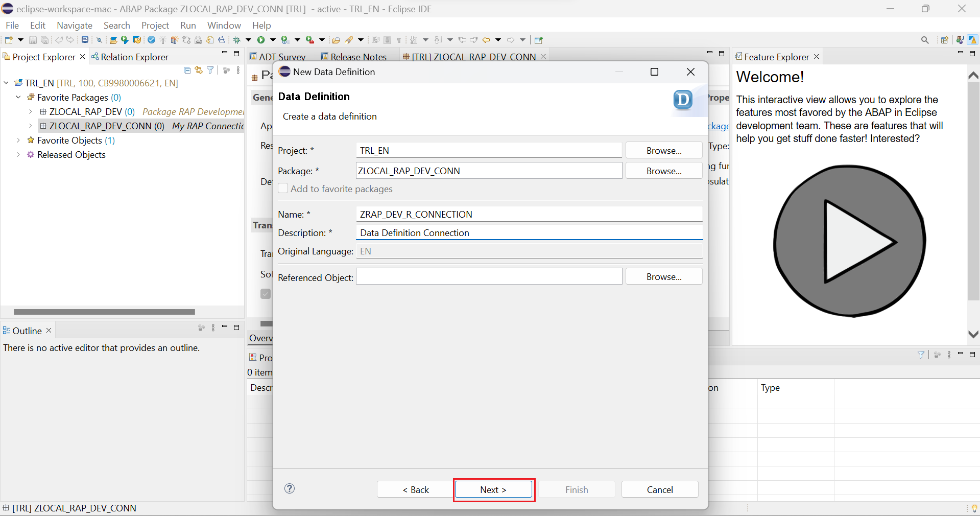The image size is (980, 516).
Task: Expand the Favorite Objects tree node
Action: coord(18,140)
